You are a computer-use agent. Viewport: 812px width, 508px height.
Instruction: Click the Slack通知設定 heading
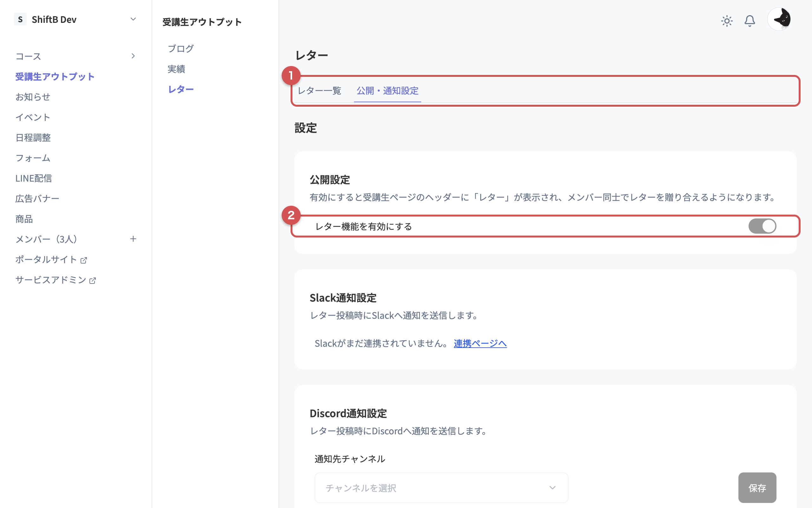click(x=343, y=298)
